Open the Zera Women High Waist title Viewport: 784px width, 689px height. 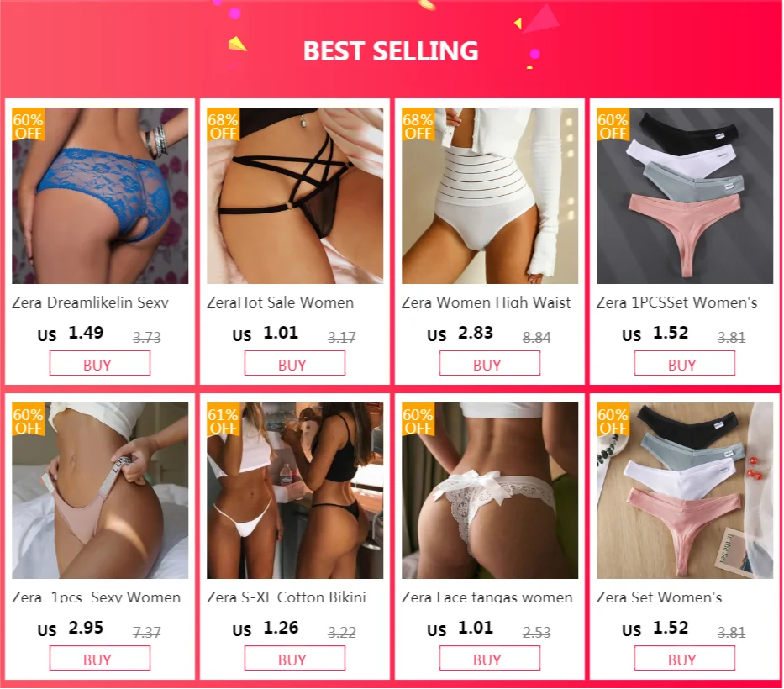pyautogui.click(x=486, y=302)
